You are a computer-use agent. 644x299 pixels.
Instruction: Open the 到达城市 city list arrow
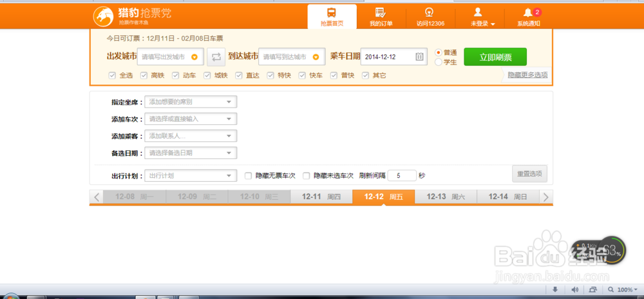pyautogui.click(x=316, y=57)
